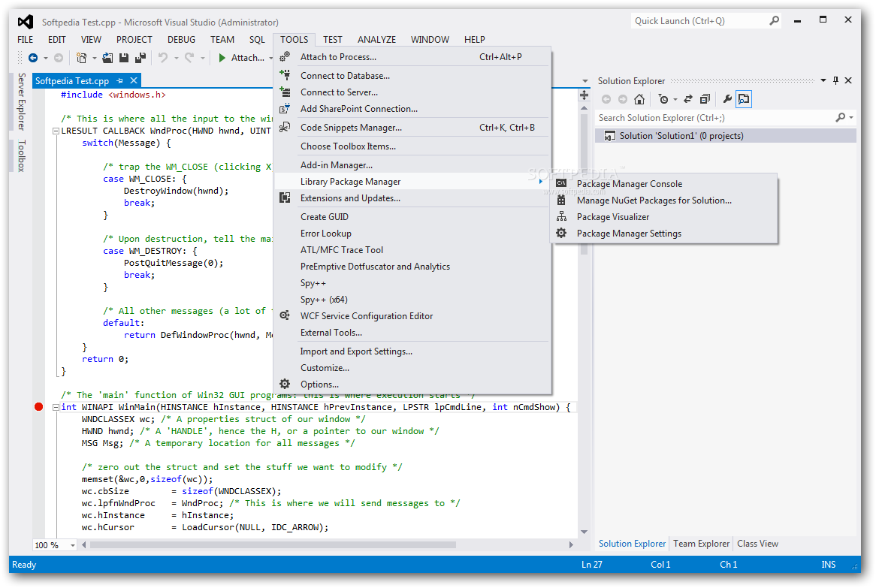
Task: Click the INS indicator in status bar
Action: [829, 565]
